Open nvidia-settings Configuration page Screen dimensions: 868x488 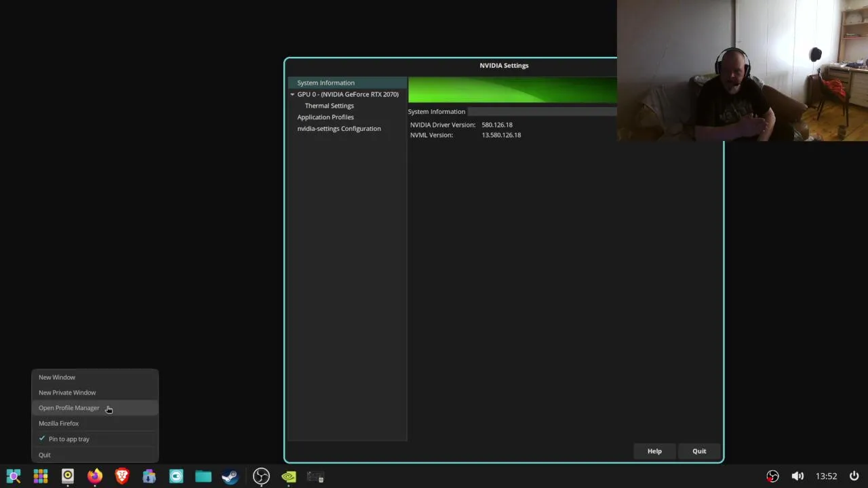[x=339, y=129]
